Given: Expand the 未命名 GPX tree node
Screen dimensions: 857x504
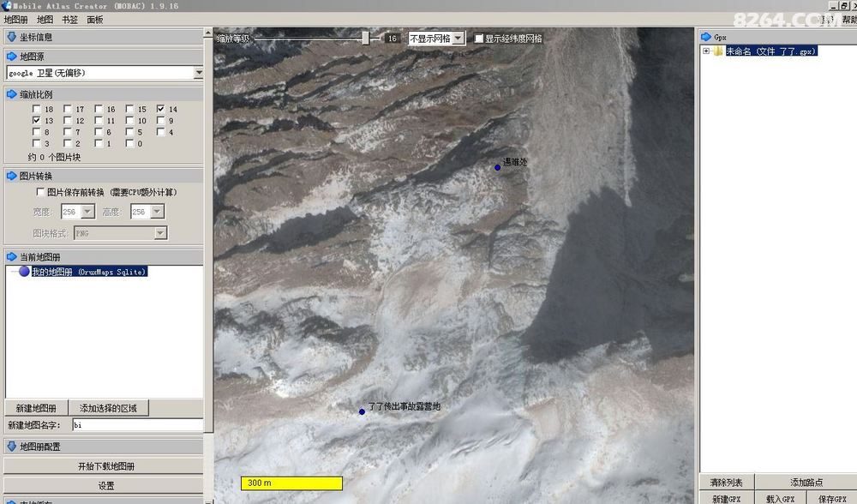Looking at the screenshot, I should click(x=706, y=51).
